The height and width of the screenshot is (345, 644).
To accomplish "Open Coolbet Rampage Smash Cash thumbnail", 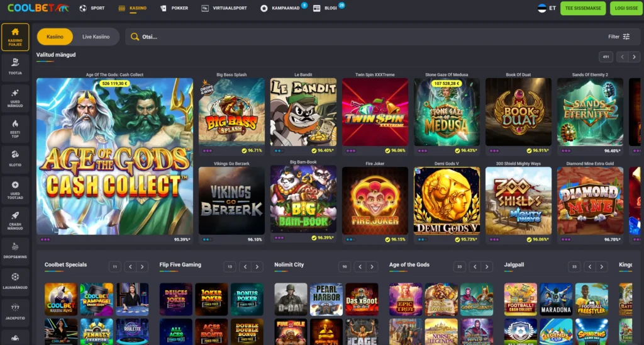I will pos(96,299).
